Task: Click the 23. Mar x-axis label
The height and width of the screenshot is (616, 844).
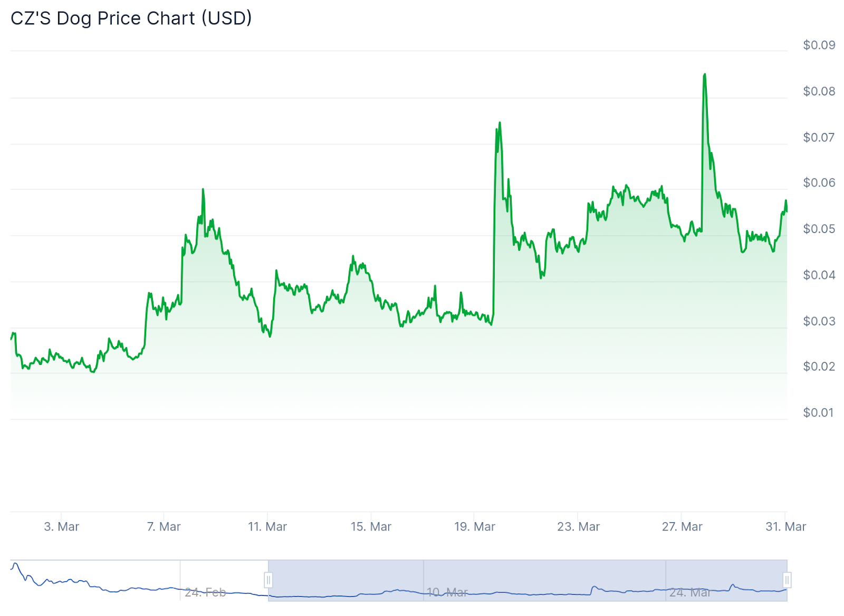Action: click(578, 526)
